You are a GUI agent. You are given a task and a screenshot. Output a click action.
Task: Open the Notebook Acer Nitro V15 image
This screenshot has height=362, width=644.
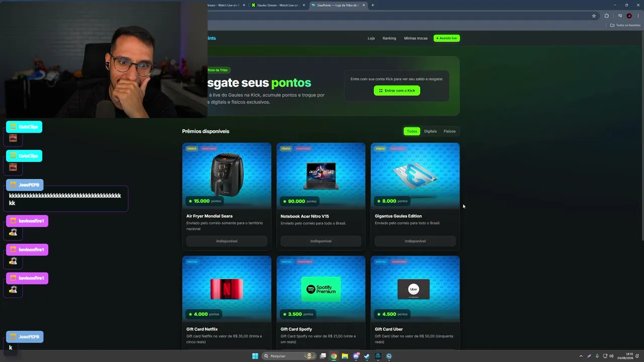click(321, 176)
